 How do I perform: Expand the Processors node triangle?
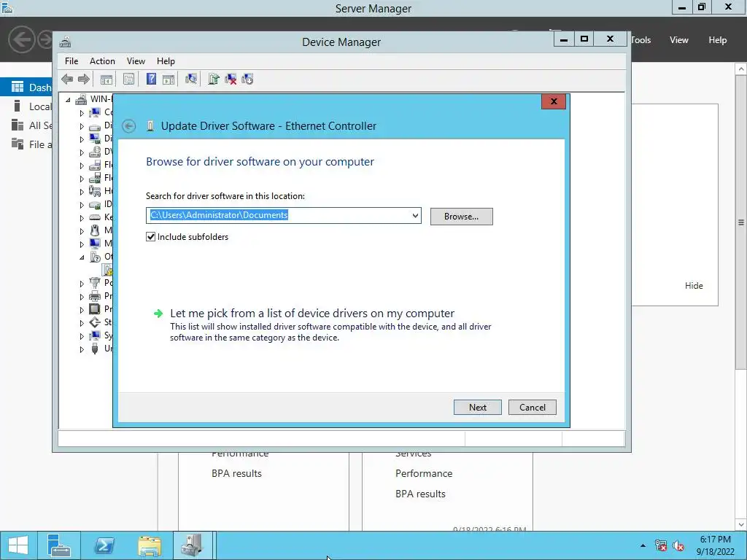pos(82,309)
